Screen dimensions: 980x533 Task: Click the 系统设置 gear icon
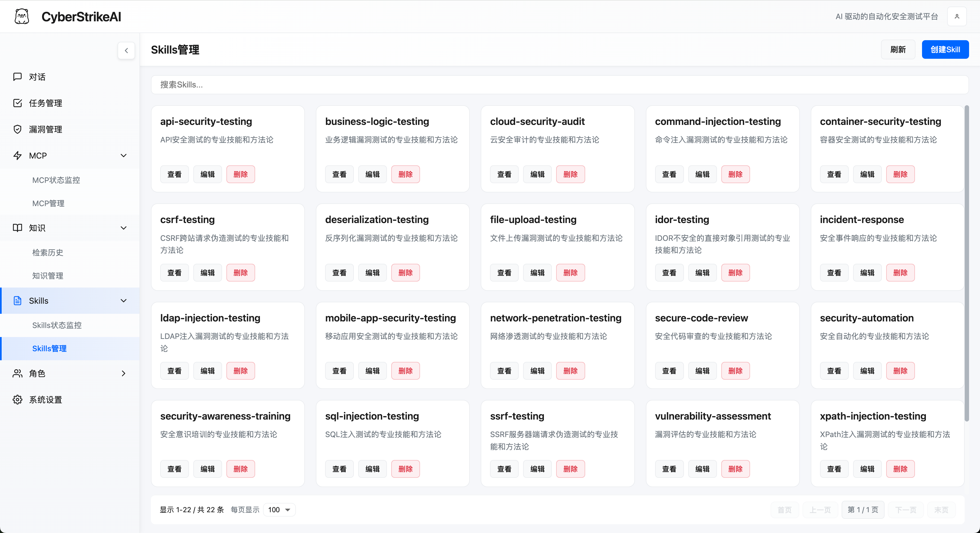17,400
